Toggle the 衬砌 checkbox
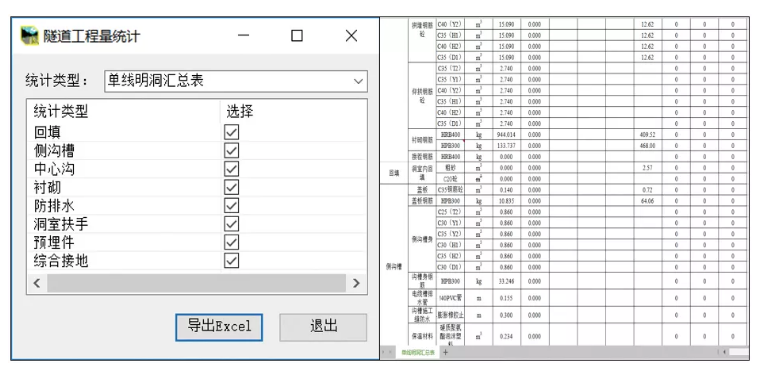Image resolution: width=761 pixels, height=371 pixels. [232, 187]
